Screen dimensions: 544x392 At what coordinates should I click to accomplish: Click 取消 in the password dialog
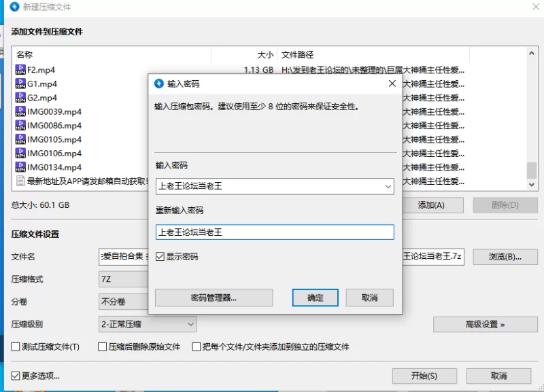[x=369, y=298]
